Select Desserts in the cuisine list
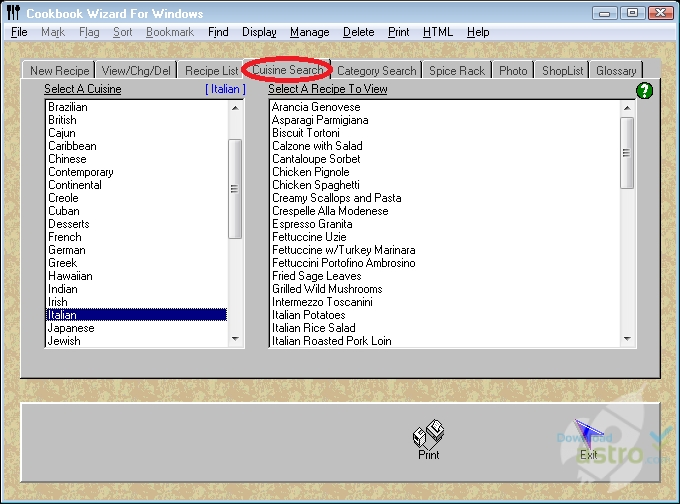The image size is (680, 504). 137,224
